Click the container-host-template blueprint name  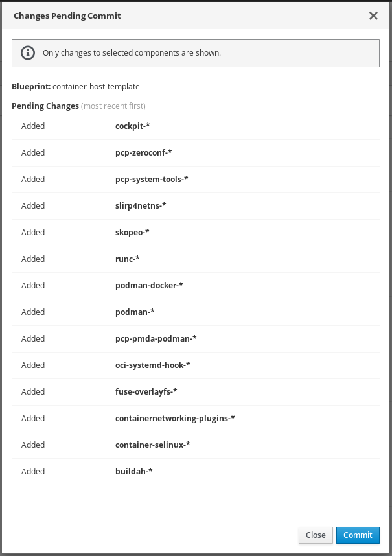(x=96, y=86)
